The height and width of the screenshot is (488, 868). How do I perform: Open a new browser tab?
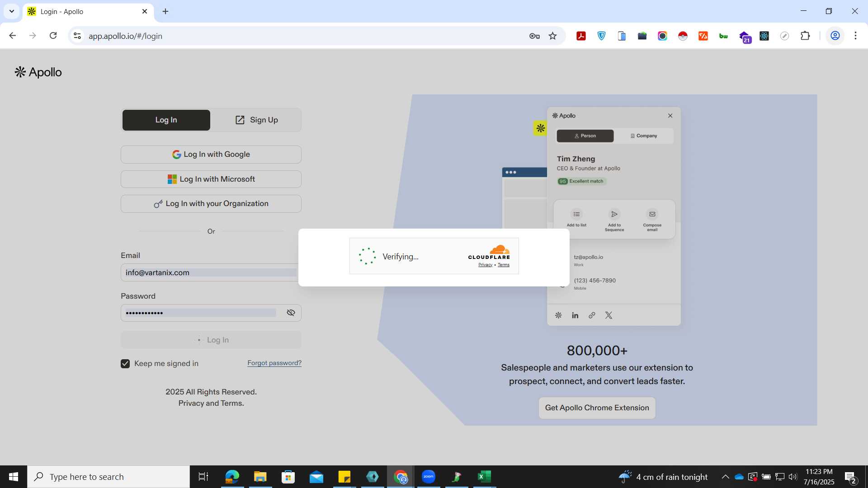[x=165, y=11]
